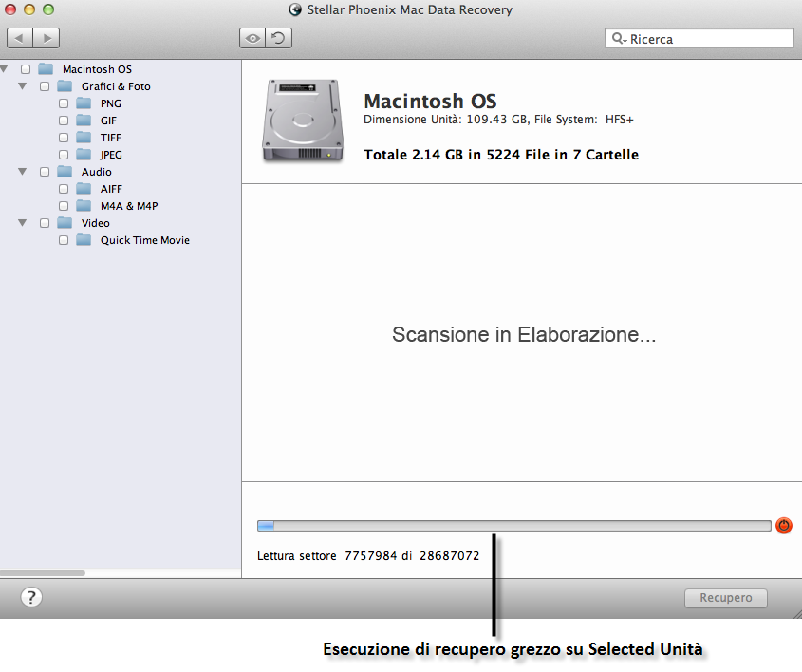This screenshot has height=672, width=802.
Task: Click the JPEG folder icon
Action: tap(84, 155)
